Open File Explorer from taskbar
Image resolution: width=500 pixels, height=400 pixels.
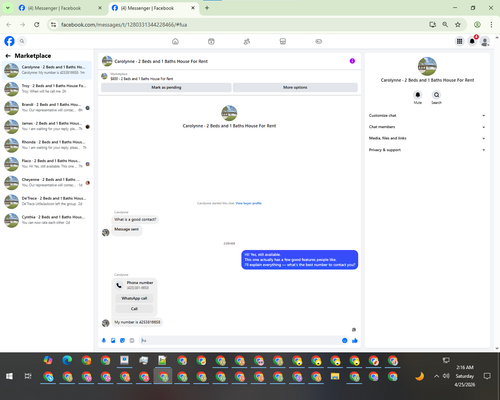(x=335, y=376)
